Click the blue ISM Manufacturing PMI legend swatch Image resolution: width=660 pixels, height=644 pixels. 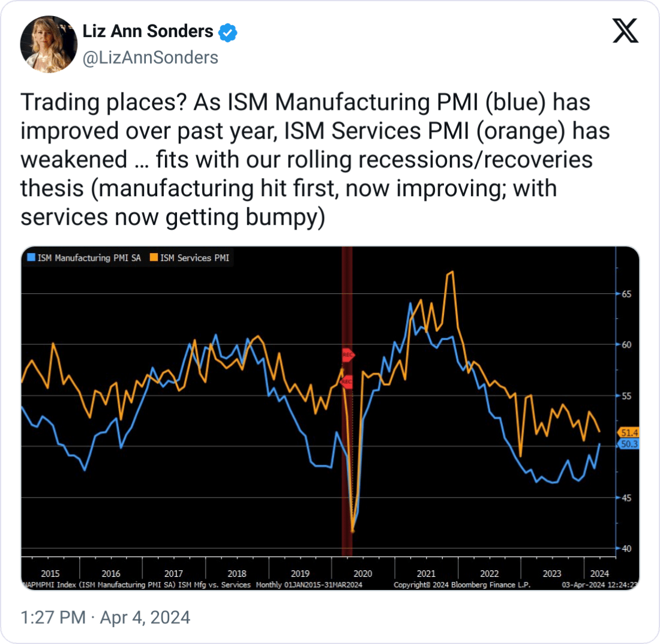tap(31, 257)
